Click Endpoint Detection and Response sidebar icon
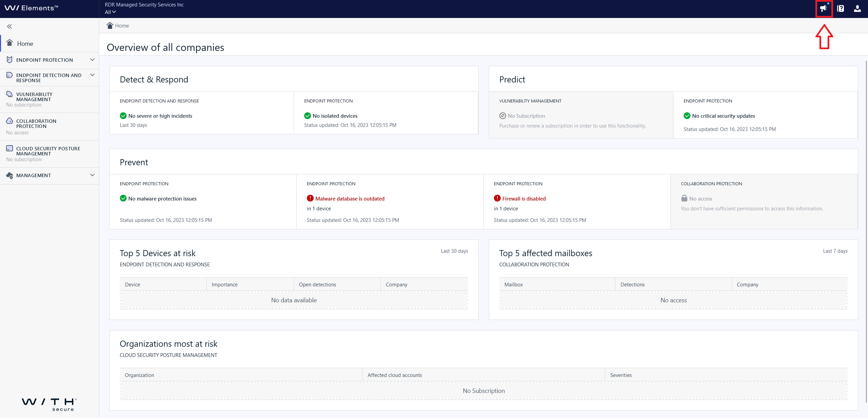Image resolution: width=868 pixels, height=418 pixels. pyautogui.click(x=10, y=75)
